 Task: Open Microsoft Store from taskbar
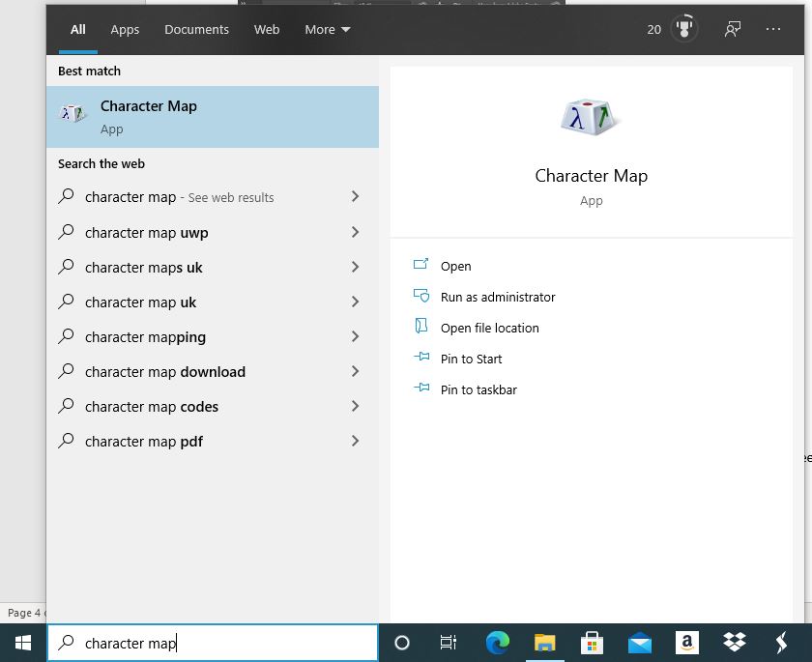(592, 643)
